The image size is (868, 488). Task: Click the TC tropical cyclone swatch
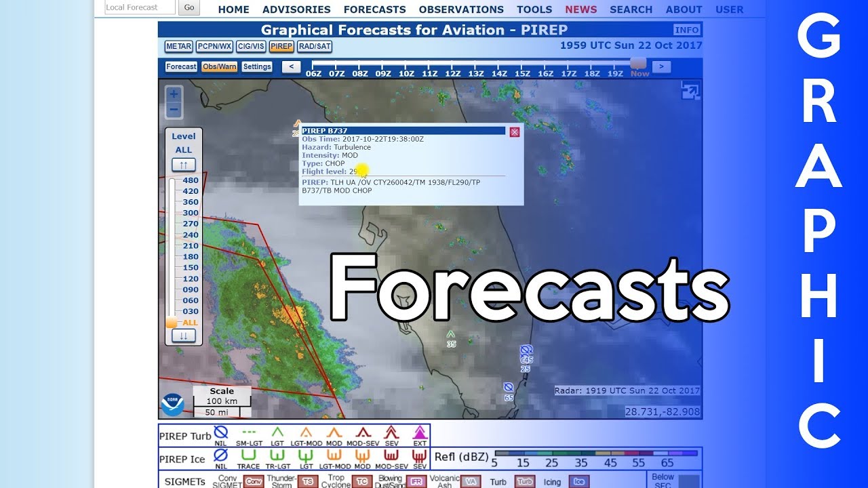[x=363, y=482]
